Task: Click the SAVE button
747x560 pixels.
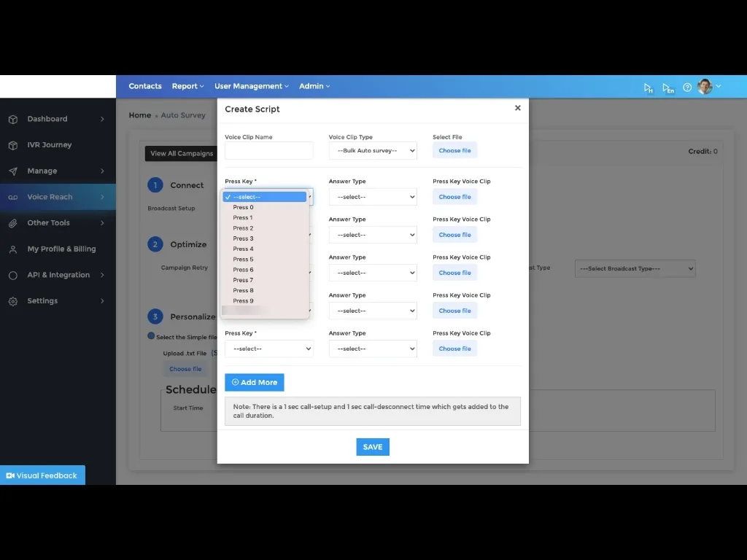Action: tap(373, 447)
